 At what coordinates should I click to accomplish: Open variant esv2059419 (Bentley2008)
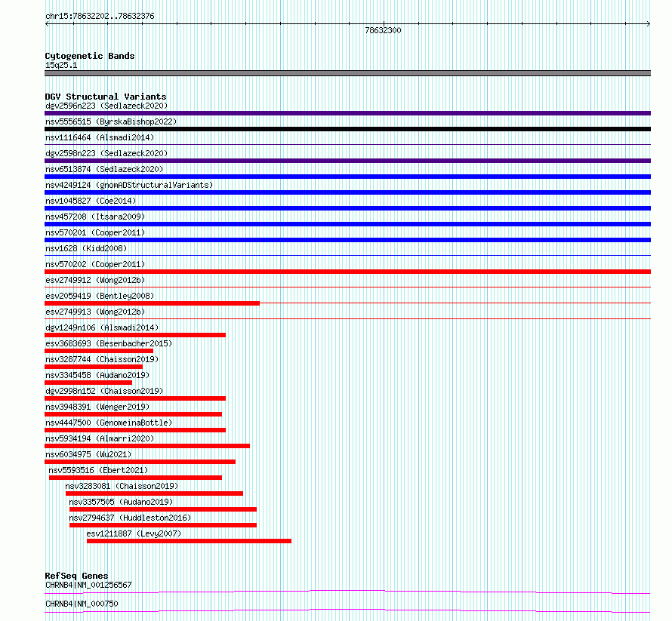[x=100, y=296]
